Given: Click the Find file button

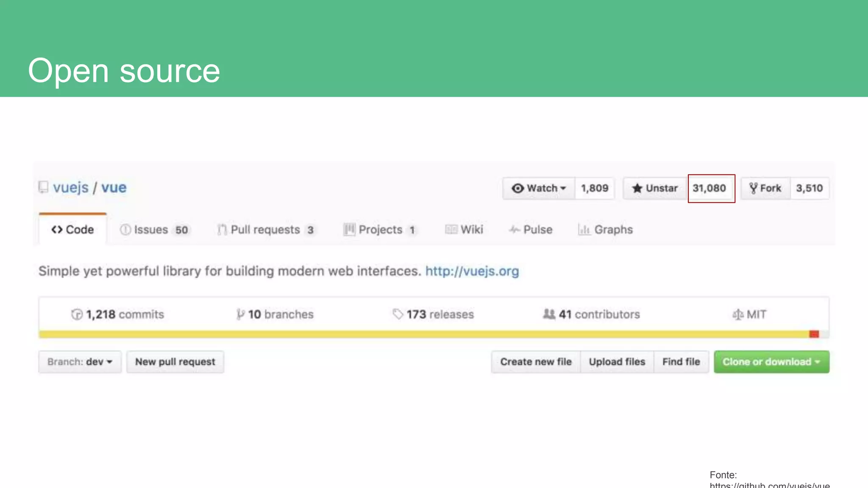Looking at the screenshot, I should [681, 362].
